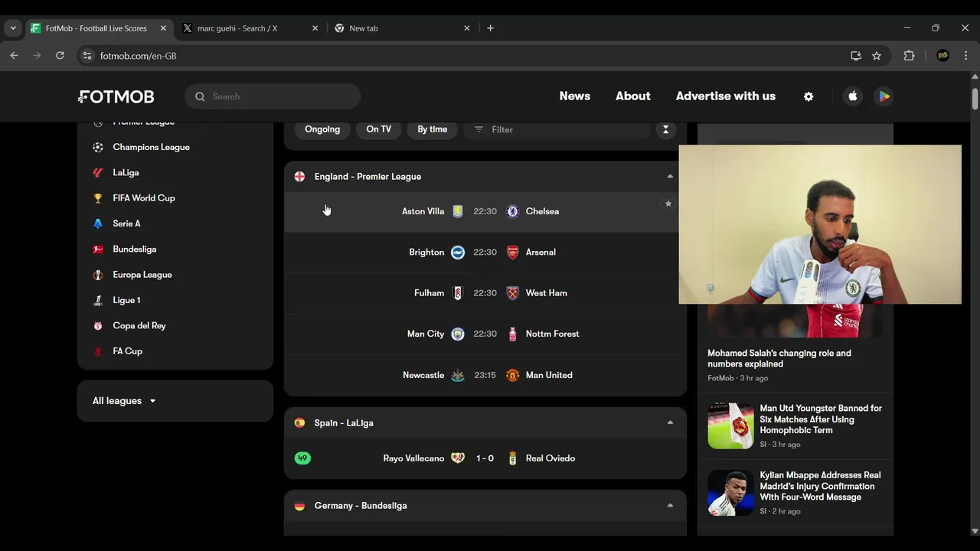Click the Serie A logo icon

[x=98, y=223]
